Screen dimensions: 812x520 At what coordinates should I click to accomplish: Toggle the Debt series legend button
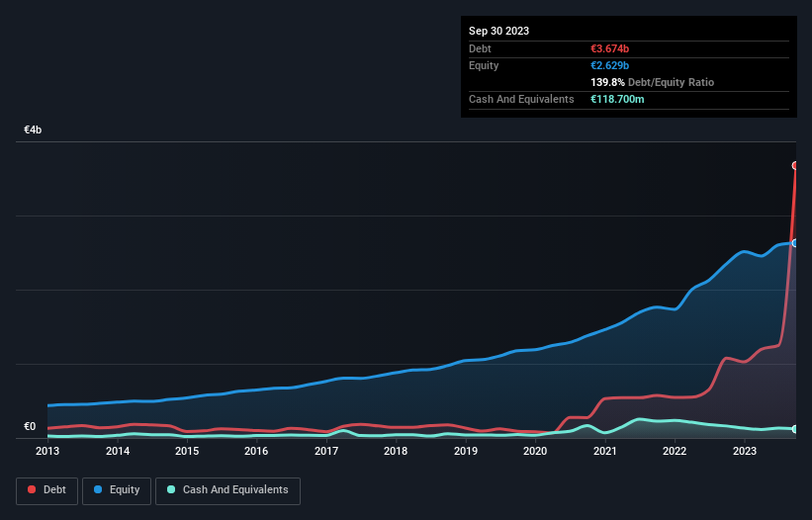(x=47, y=490)
